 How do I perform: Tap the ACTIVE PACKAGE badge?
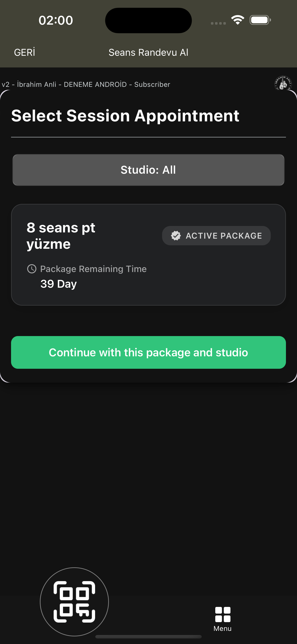click(216, 235)
